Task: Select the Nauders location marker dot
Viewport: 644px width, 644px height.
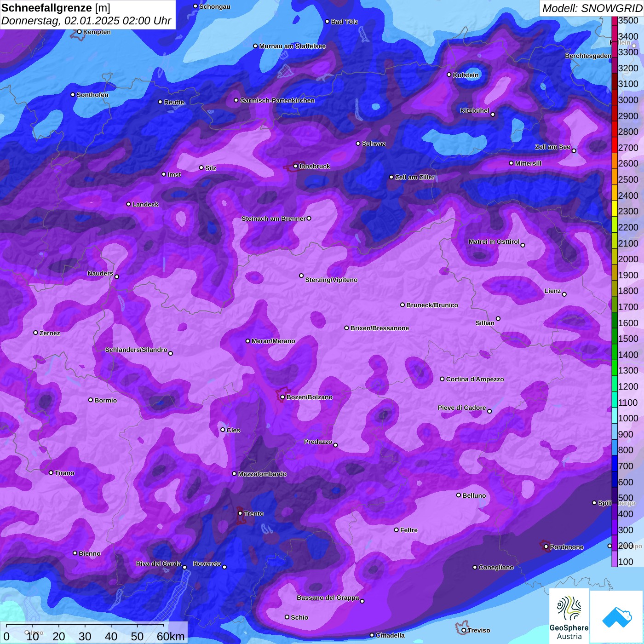Action: point(117,276)
